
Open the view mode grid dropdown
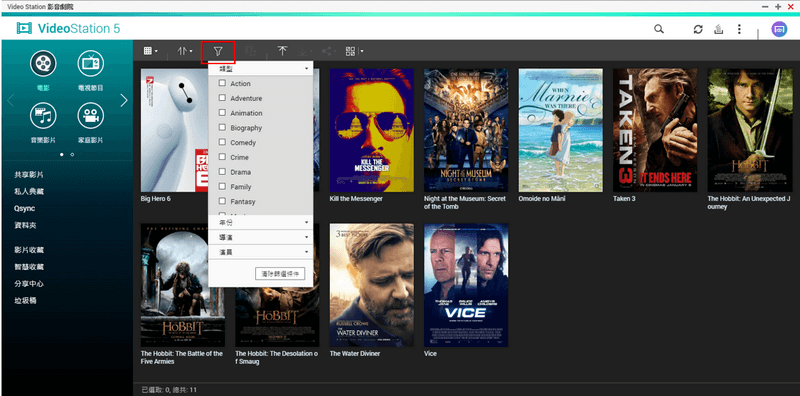click(151, 51)
